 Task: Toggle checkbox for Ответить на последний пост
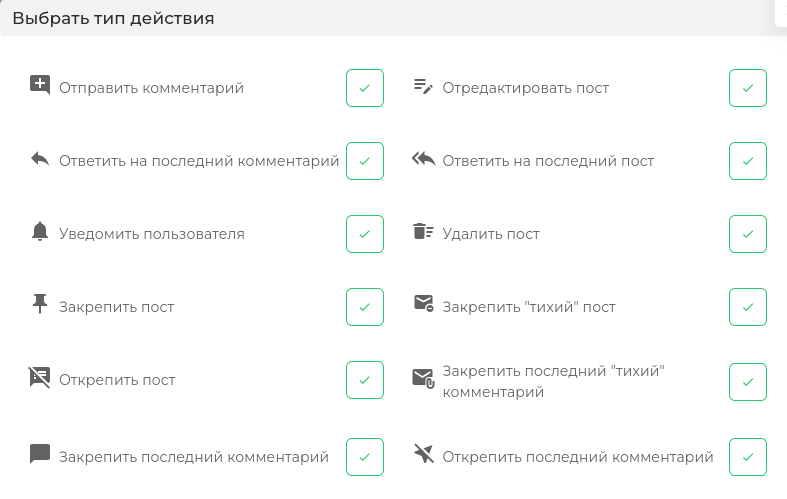[x=748, y=161]
